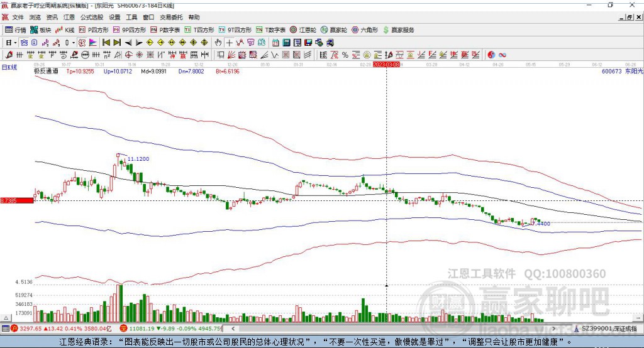Jump to first bar icon
The image size is (644, 348).
click(x=106, y=43)
